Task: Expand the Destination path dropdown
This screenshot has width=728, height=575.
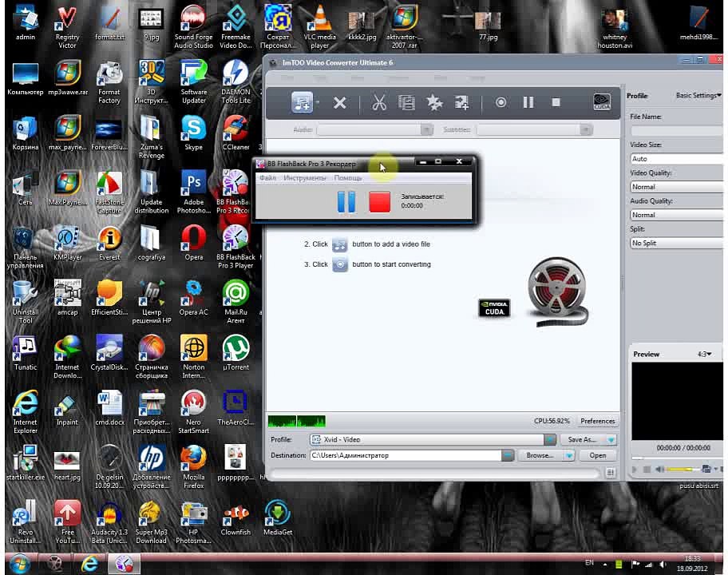Action: pyautogui.click(x=508, y=455)
